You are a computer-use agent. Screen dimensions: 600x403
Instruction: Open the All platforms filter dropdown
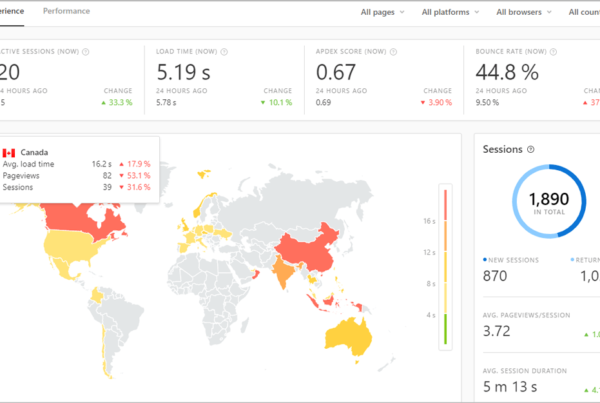tap(450, 12)
